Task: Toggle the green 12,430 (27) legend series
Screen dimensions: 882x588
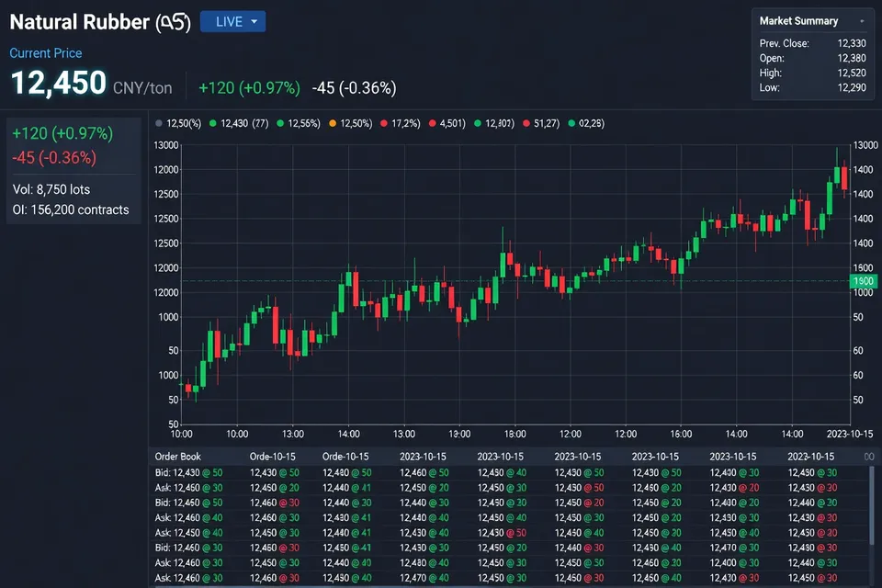Action: pyautogui.click(x=239, y=123)
